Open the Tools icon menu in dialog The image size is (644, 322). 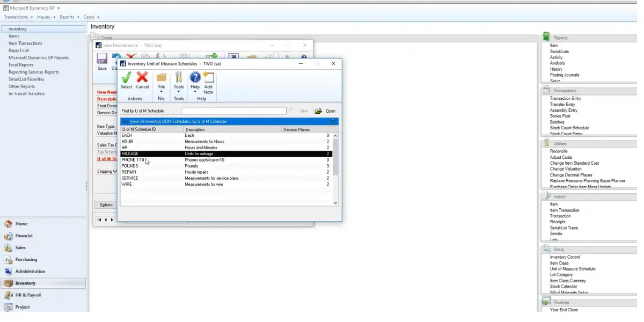pos(179,78)
